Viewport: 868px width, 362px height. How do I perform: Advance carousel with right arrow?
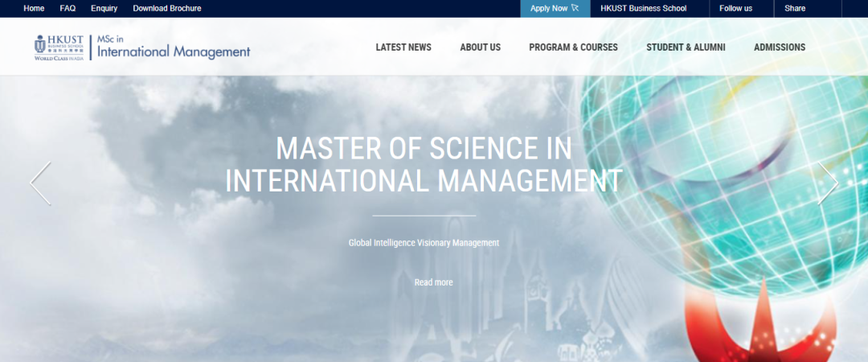click(x=828, y=183)
